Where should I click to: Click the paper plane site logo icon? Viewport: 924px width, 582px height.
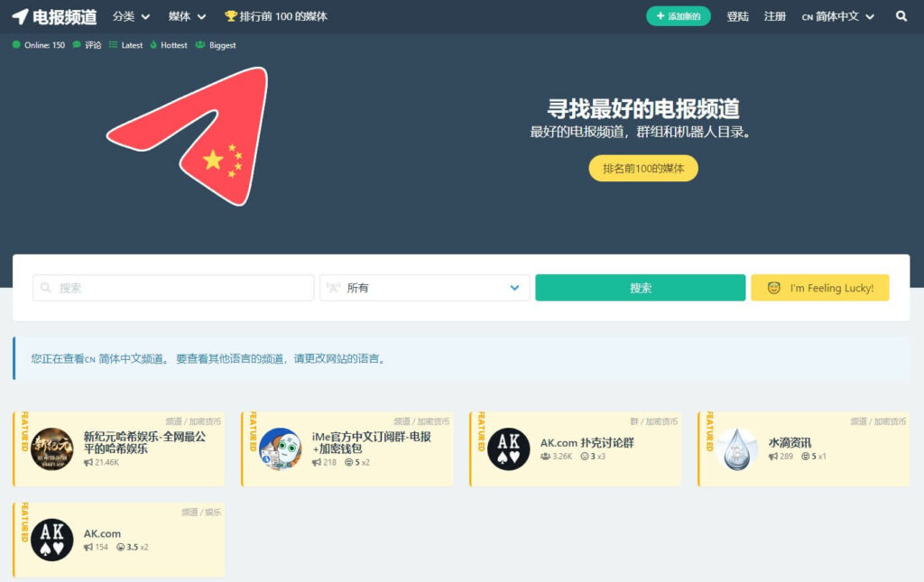click(20, 16)
